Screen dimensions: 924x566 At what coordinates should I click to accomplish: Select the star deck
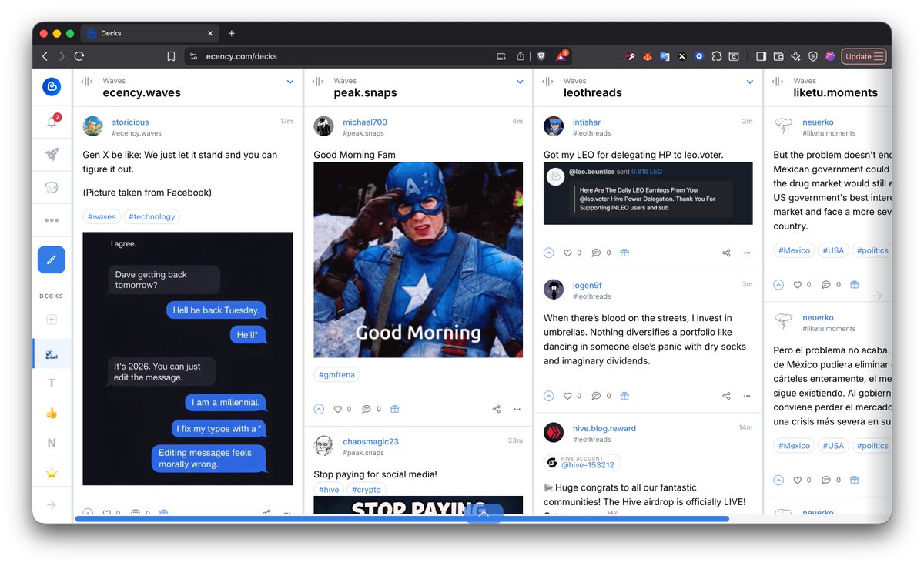(x=52, y=473)
